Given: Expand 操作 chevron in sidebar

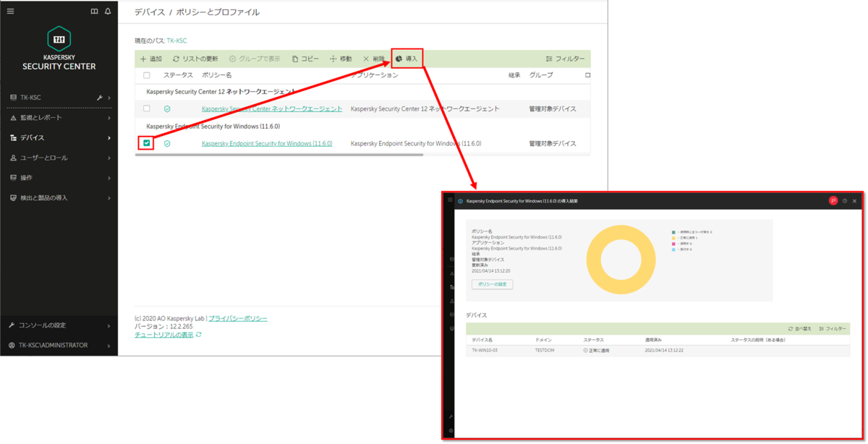Looking at the screenshot, I should [109, 177].
